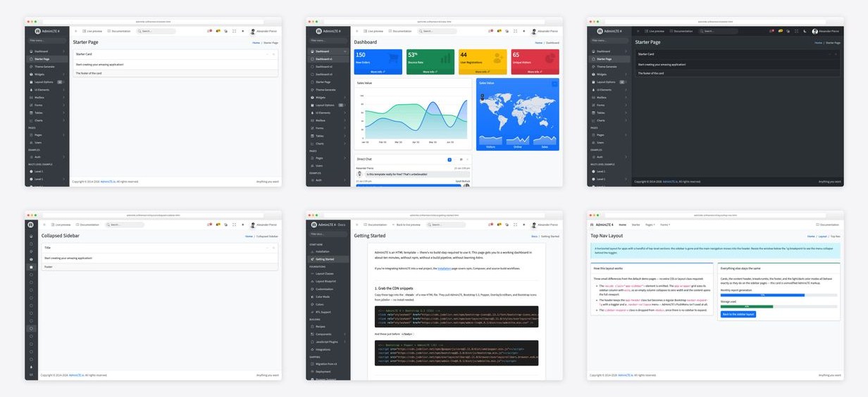
Task: Click the messages icon in light Starter Page navbar
Action: 209,31
